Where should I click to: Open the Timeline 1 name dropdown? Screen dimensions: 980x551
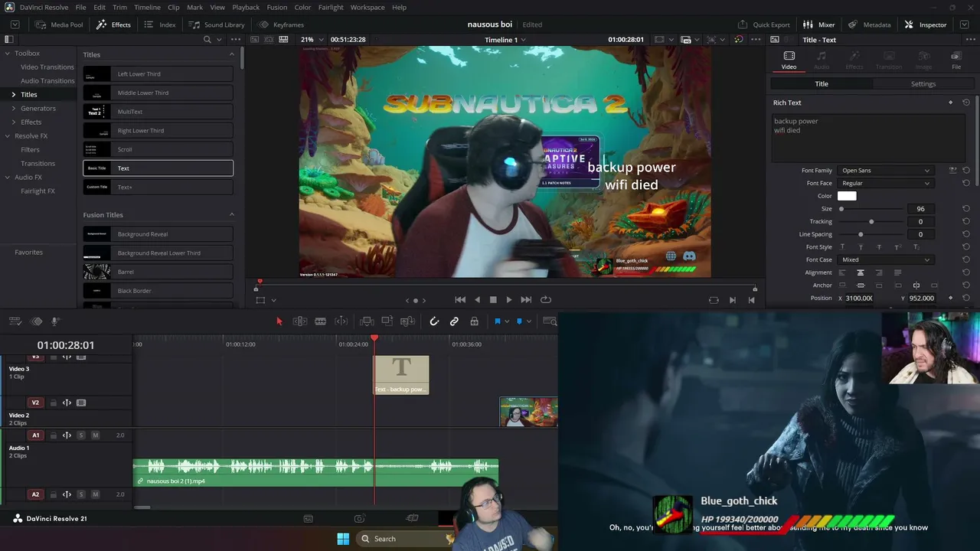coord(506,40)
